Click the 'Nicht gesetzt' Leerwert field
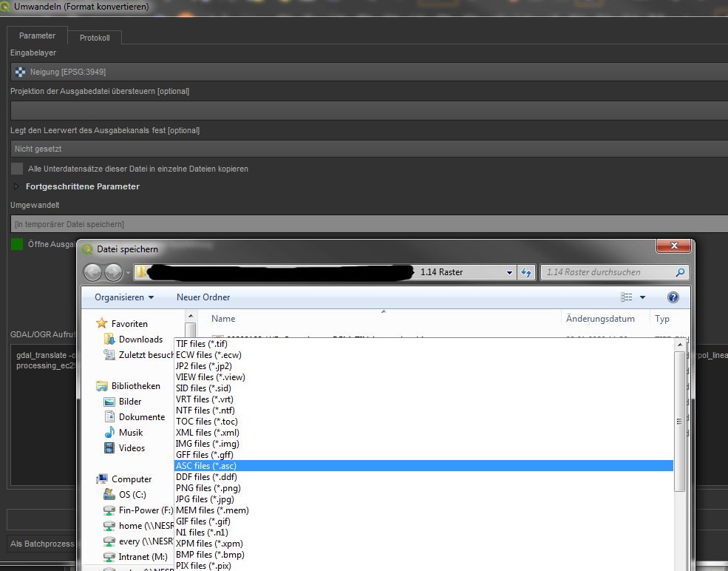Viewport: 728px width, 571px height. pos(369,149)
